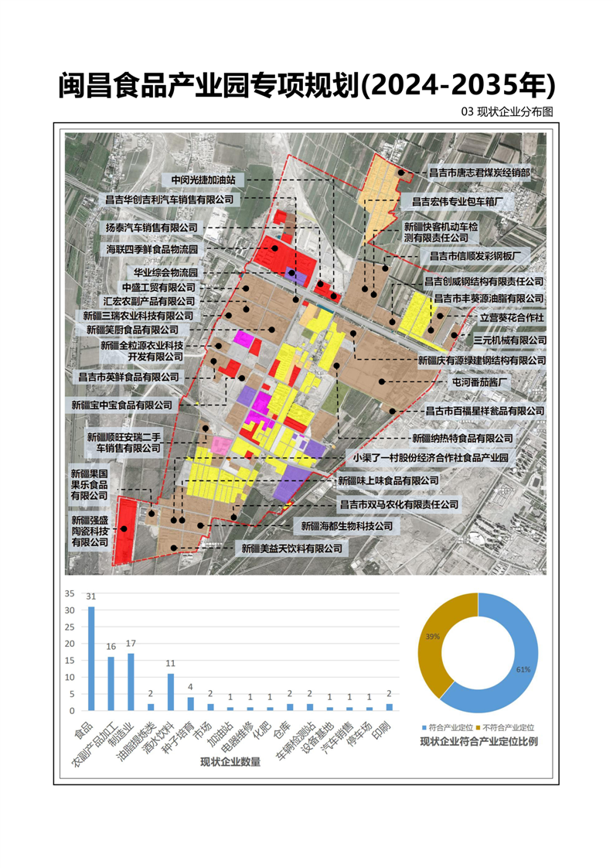The image size is (613, 868).
Task: Click the label 新疆海都生物科技公司
Action: pos(347,526)
